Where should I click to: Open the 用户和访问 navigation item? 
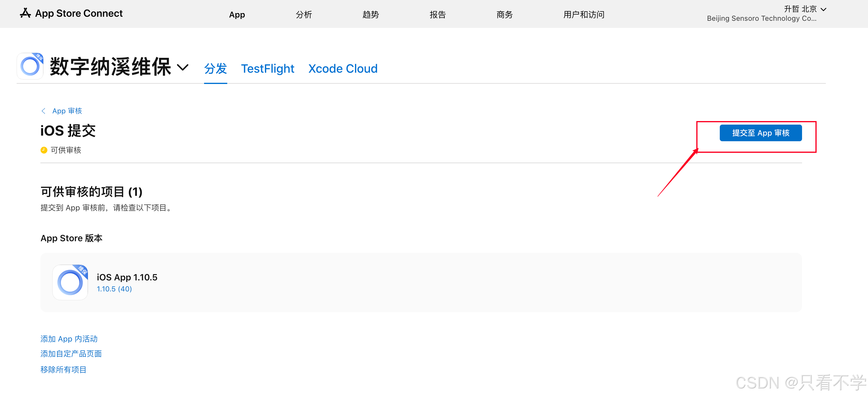click(x=584, y=15)
